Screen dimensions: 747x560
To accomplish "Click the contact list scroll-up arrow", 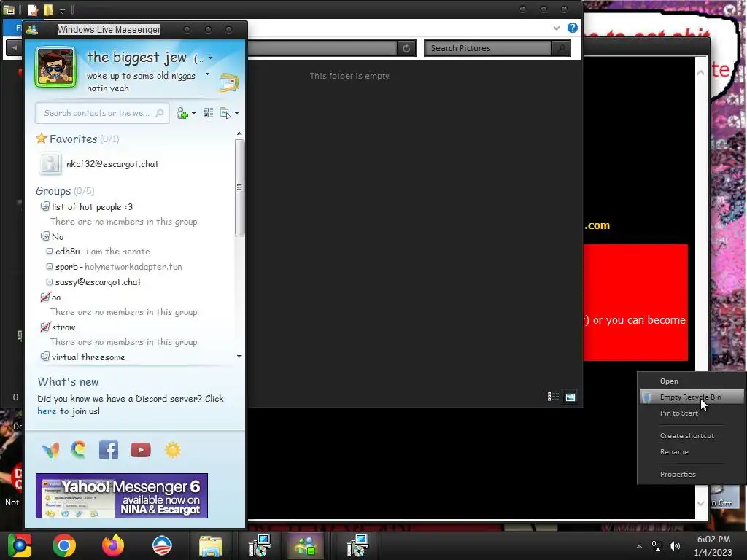I will [x=239, y=134].
